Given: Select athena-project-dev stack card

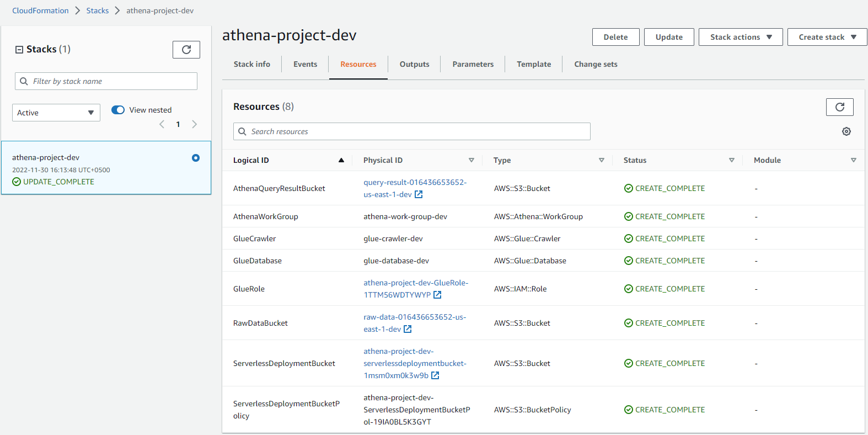Looking at the screenshot, I should point(106,168).
